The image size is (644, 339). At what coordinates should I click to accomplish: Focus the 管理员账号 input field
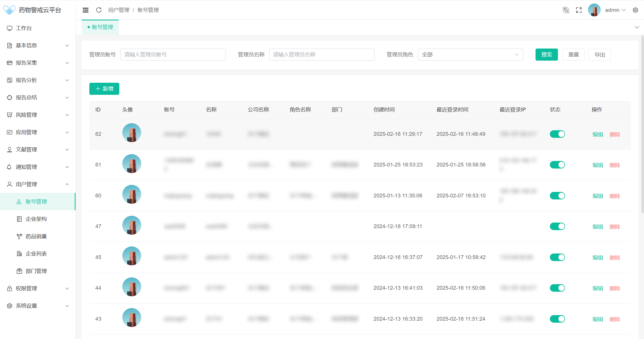coord(173,55)
